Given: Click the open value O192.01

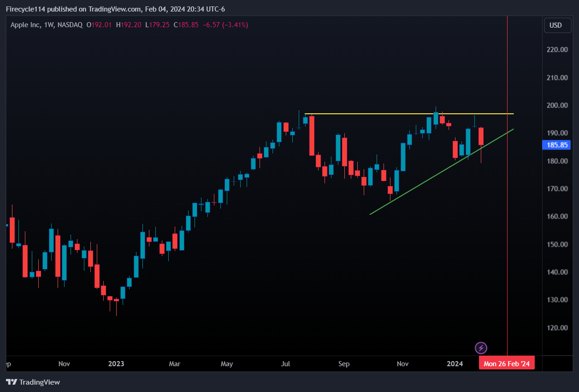Looking at the screenshot, I should pos(99,25).
